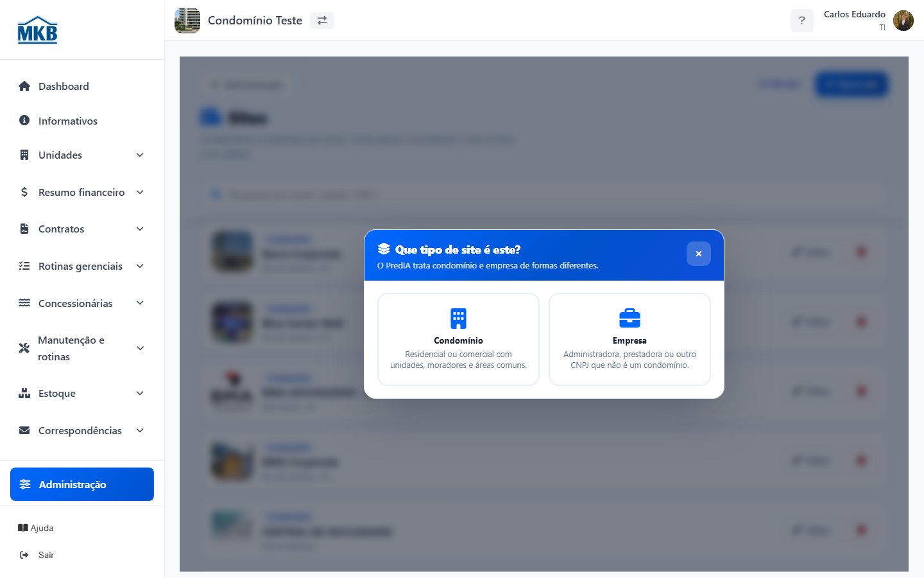Expand the Concessionárias chevron
924x578 pixels.
(x=140, y=302)
